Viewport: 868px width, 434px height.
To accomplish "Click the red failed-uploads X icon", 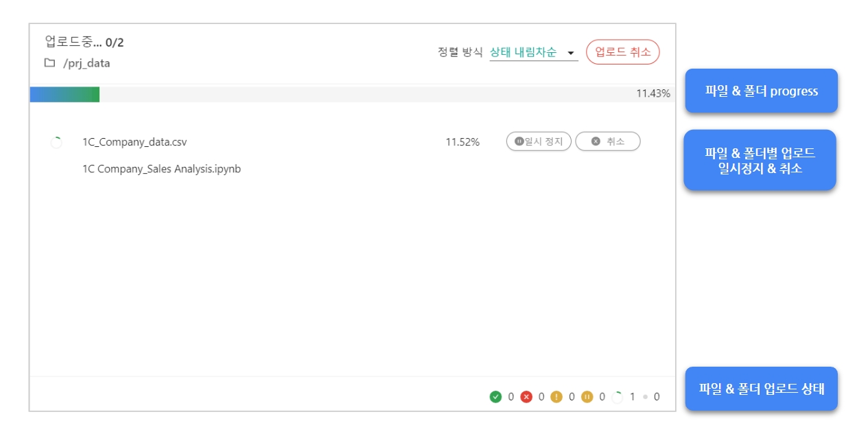I will pyautogui.click(x=526, y=397).
